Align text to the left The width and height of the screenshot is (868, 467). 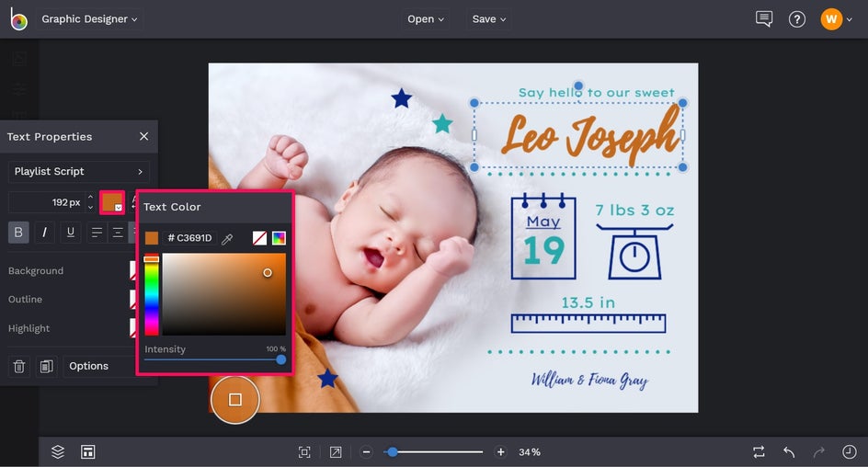97,233
